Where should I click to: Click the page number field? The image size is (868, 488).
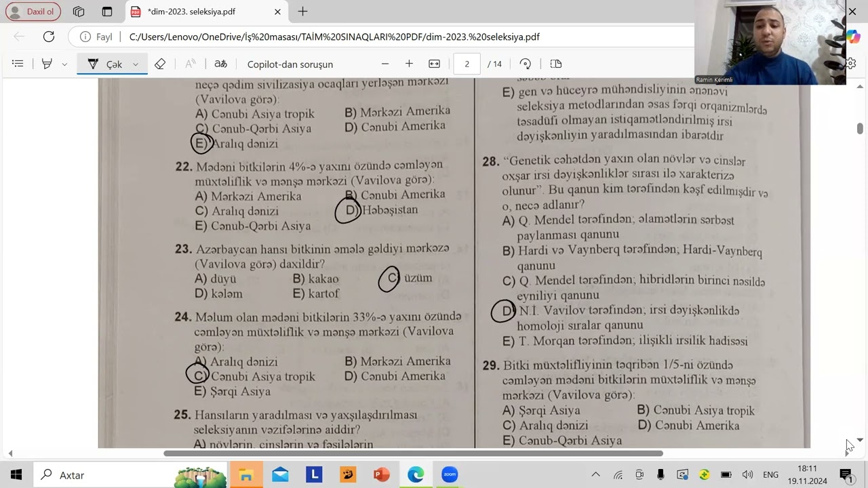pyautogui.click(x=467, y=64)
